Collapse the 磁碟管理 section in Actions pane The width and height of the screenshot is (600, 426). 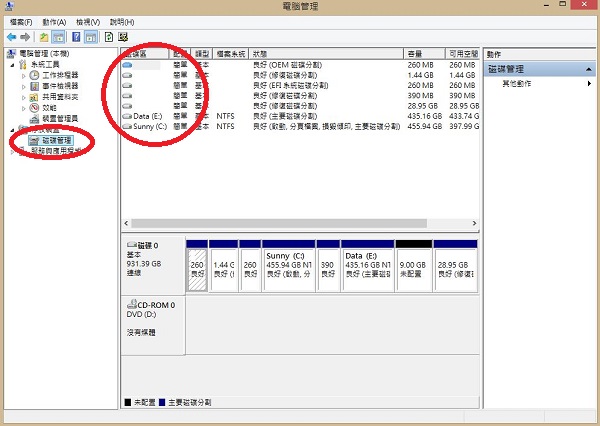589,69
